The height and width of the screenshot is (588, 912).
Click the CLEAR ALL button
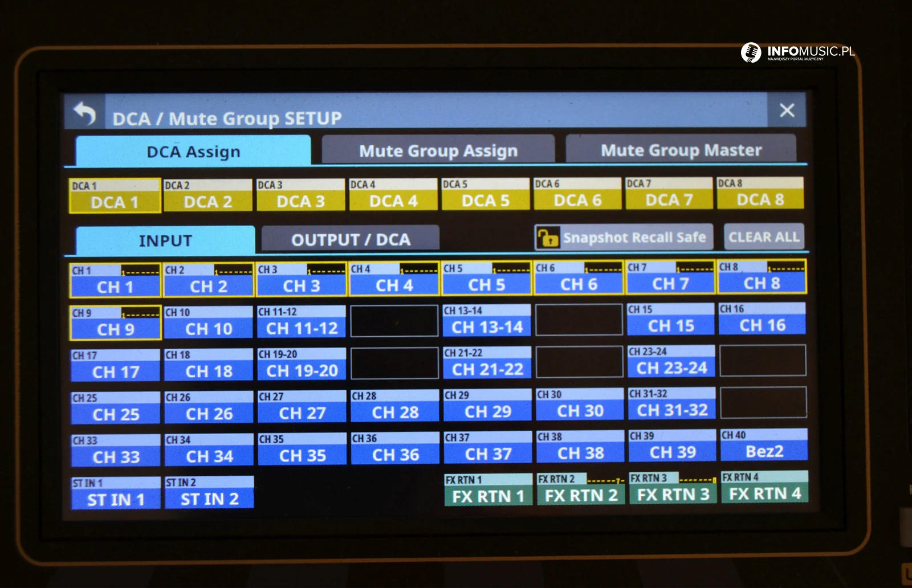(x=764, y=236)
